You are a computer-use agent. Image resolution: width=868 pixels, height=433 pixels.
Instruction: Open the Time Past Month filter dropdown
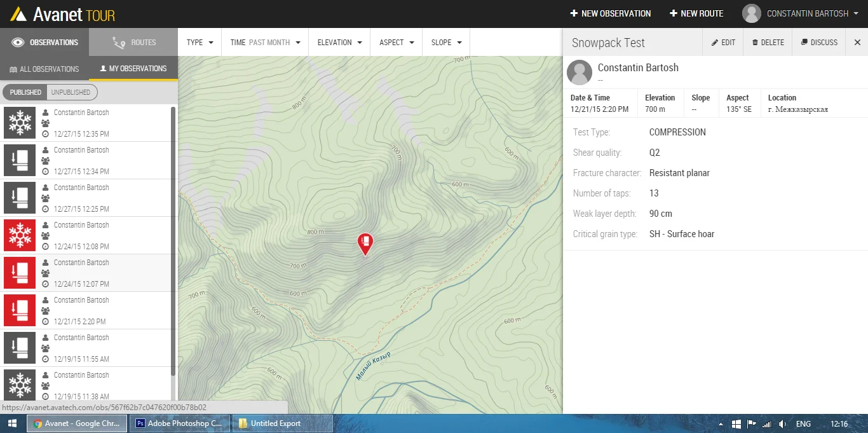265,43
